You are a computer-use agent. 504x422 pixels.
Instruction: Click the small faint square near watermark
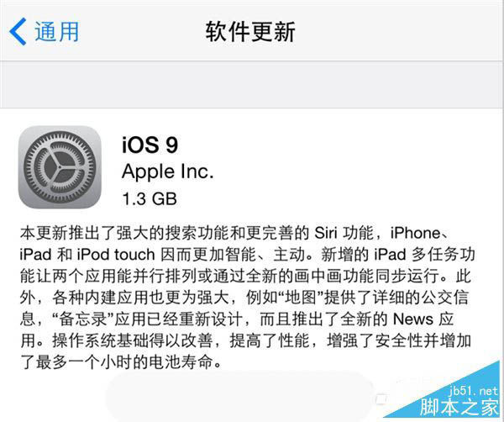(x=381, y=399)
